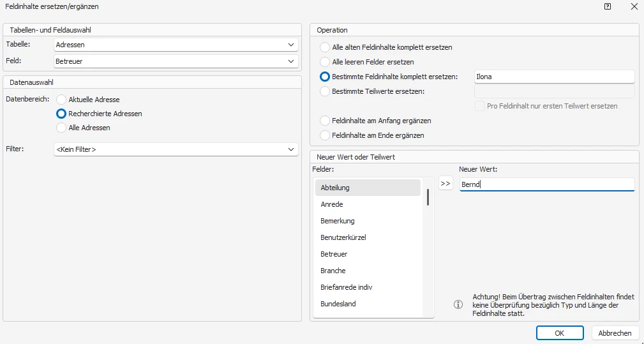This screenshot has width=644, height=344.
Task: Confirm with the OK button
Action: click(559, 333)
